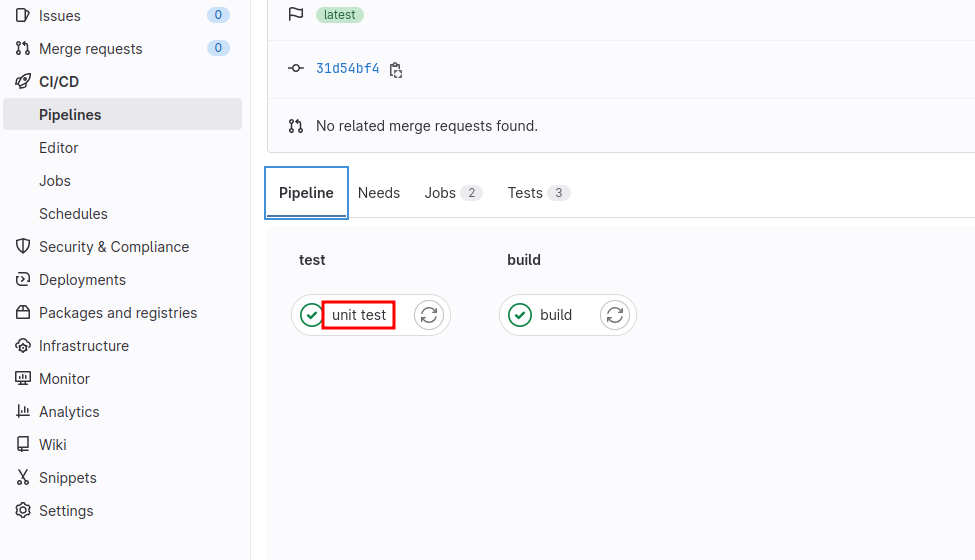Click the Analytics chart icon

(x=23, y=411)
